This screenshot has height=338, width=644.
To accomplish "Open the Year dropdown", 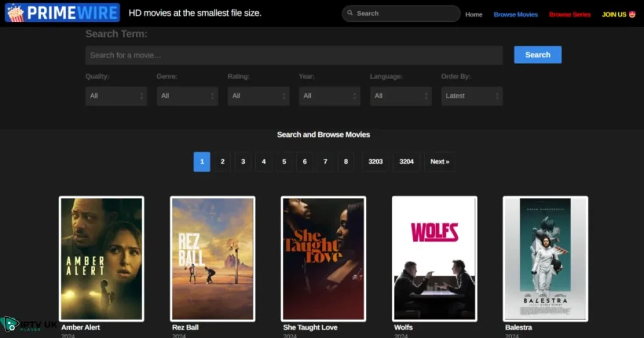I will [x=330, y=96].
